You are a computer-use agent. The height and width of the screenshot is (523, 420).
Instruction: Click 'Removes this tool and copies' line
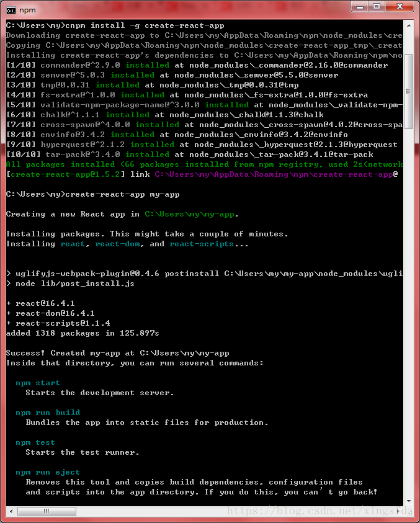coord(194,482)
